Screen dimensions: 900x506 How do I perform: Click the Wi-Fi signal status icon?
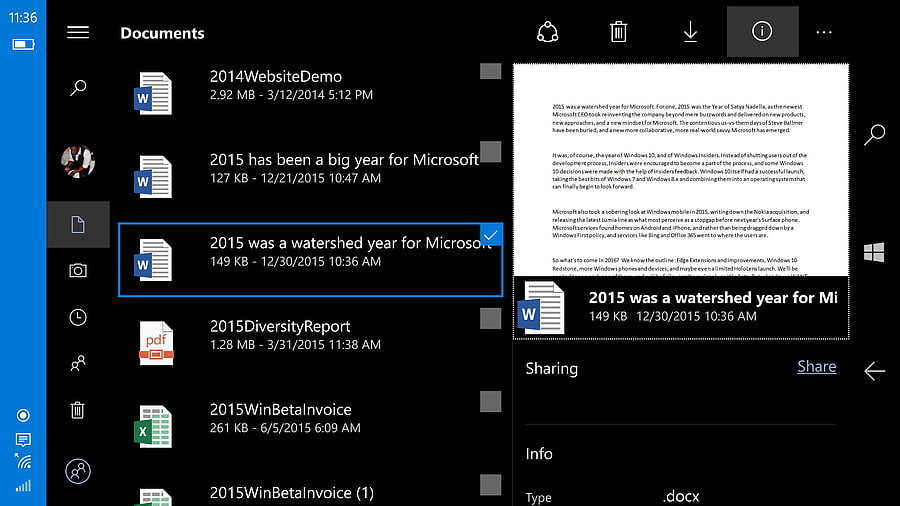tap(23, 461)
